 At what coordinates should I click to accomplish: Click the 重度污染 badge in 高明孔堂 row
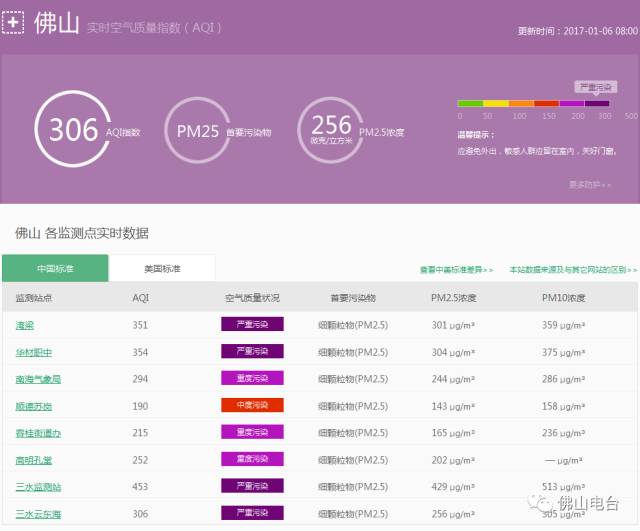252,459
